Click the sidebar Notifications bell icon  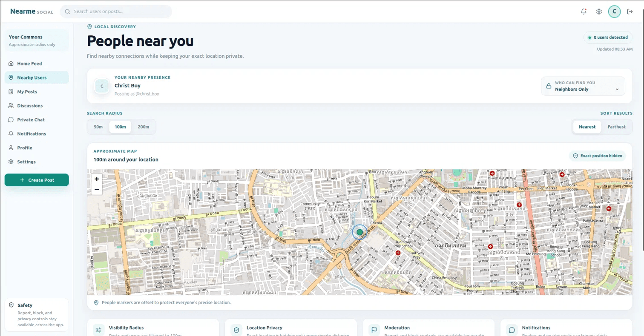[x=11, y=134]
